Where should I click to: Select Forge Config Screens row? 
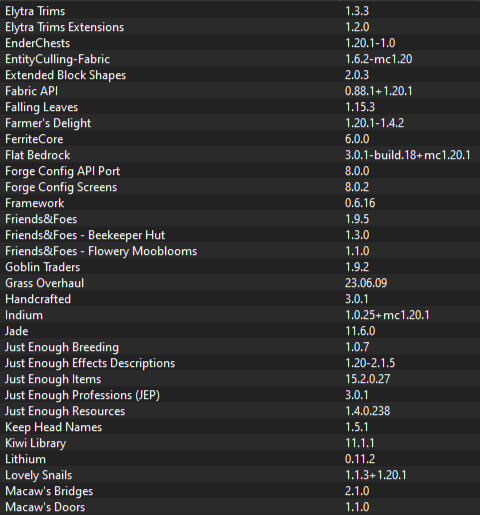coord(240,187)
